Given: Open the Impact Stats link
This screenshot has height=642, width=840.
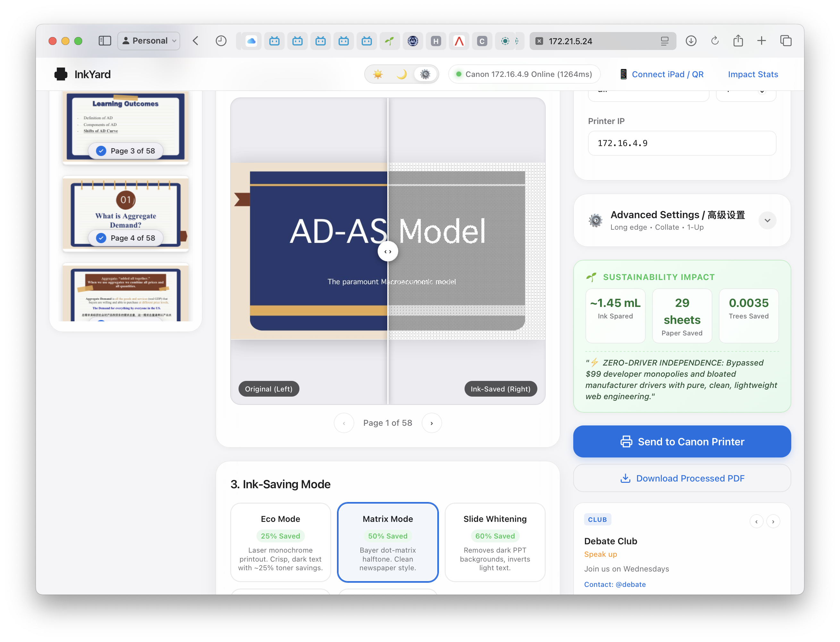Looking at the screenshot, I should (x=752, y=74).
